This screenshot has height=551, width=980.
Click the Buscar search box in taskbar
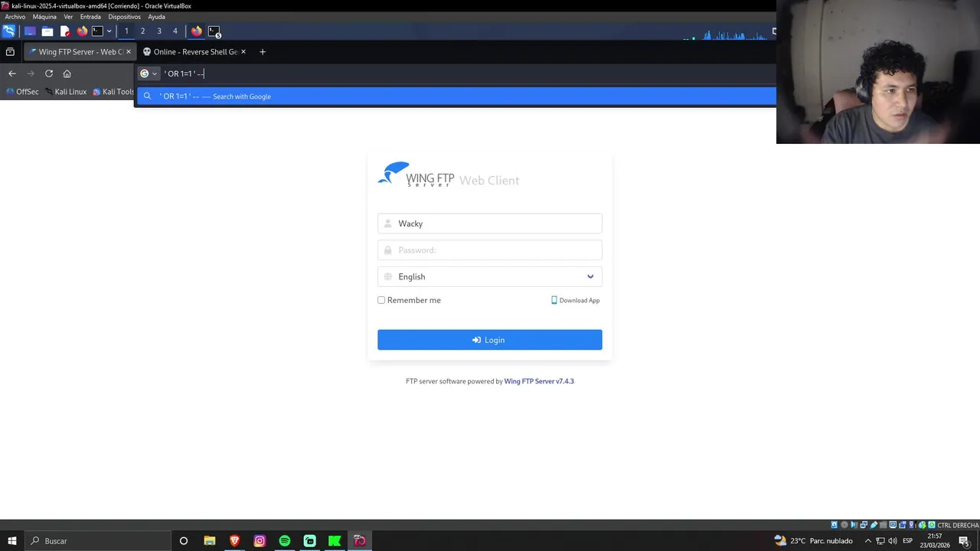tap(97, 541)
